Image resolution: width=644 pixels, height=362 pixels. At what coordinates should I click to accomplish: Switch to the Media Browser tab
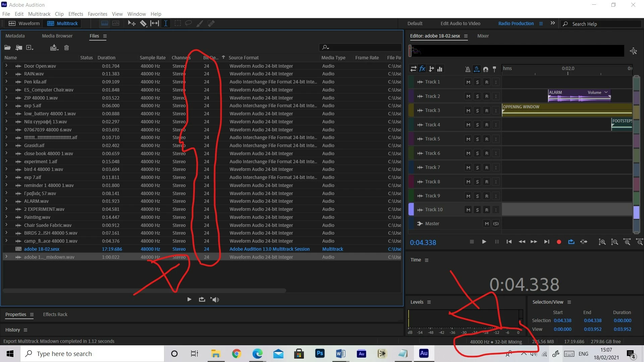(x=57, y=36)
